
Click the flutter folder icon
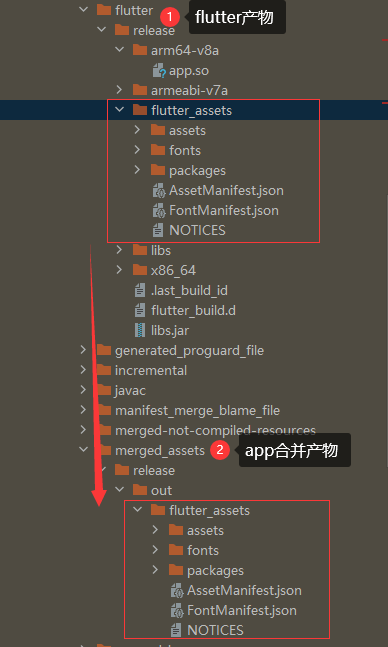tap(104, 10)
